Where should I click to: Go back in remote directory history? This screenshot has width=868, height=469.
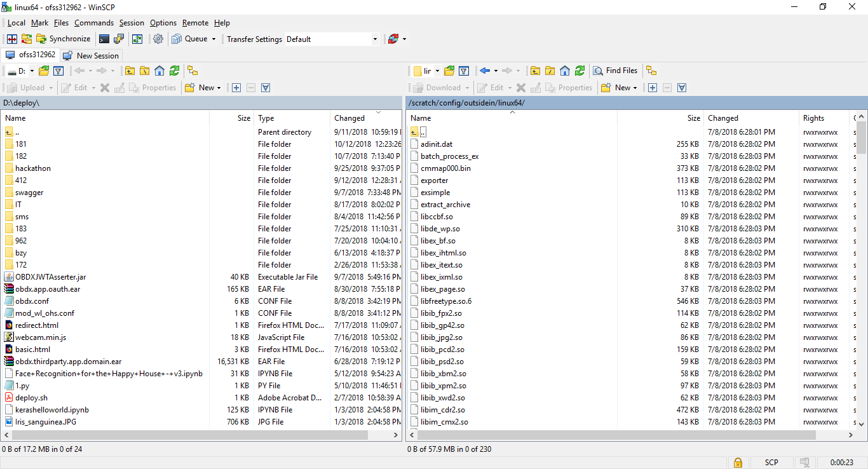485,71
